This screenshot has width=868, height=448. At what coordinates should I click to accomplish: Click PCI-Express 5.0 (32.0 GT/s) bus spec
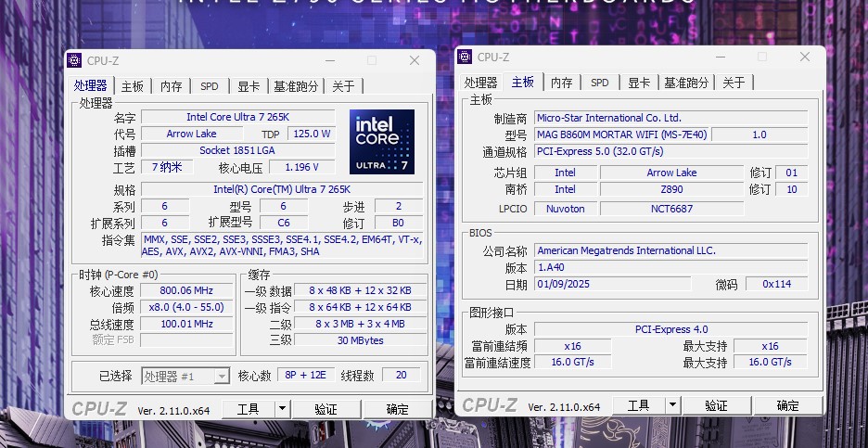670,151
